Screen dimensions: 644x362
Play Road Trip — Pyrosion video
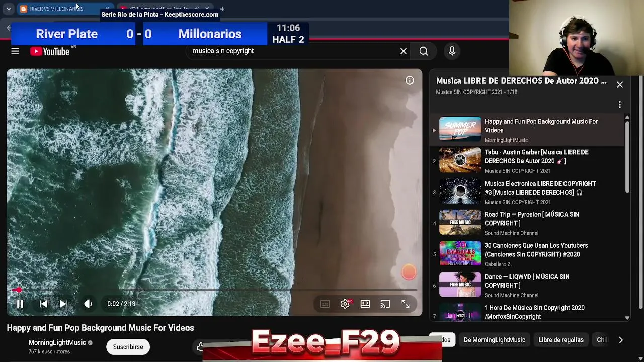pos(527,223)
